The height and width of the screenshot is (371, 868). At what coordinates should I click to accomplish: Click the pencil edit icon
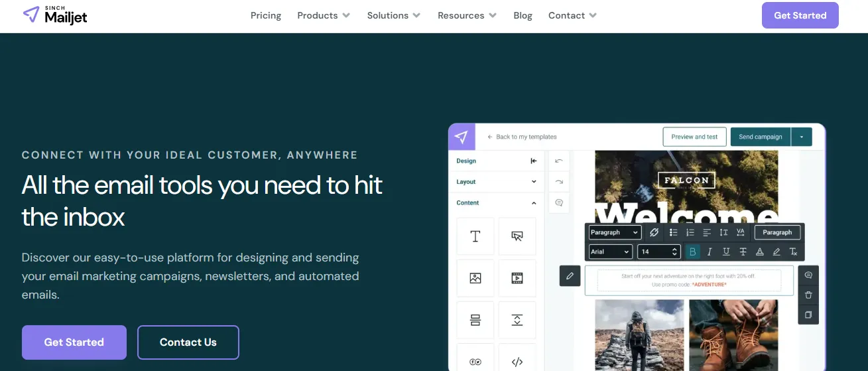click(x=570, y=275)
